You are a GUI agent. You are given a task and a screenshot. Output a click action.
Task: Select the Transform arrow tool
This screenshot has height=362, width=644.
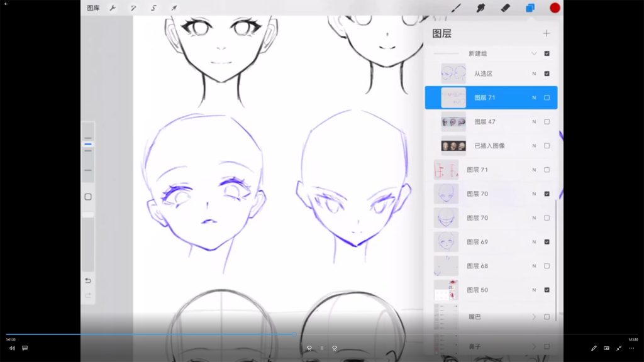click(x=174, y=8)
